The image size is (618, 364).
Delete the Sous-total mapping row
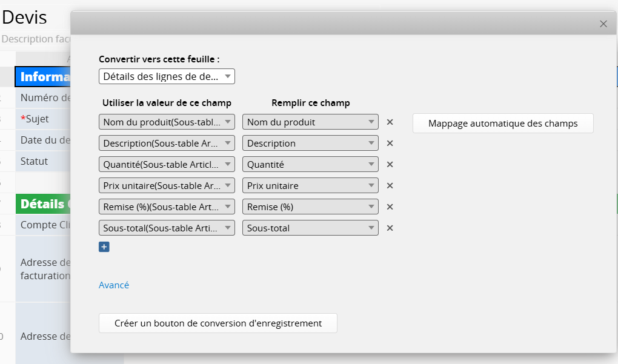click(390, 228)
